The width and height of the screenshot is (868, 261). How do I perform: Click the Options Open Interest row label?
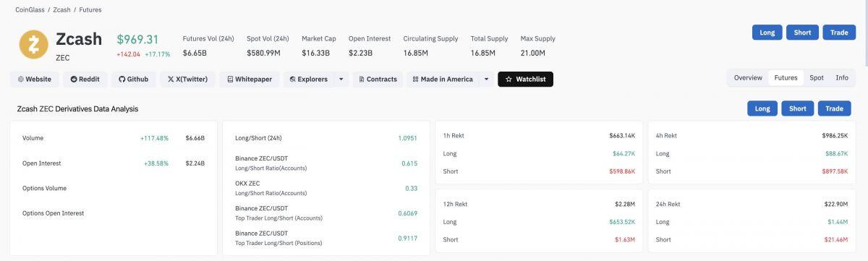point(53,213)
